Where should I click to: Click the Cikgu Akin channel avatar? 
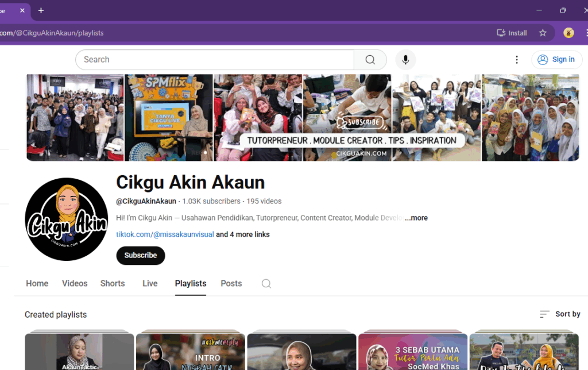(x=67, y=219)
